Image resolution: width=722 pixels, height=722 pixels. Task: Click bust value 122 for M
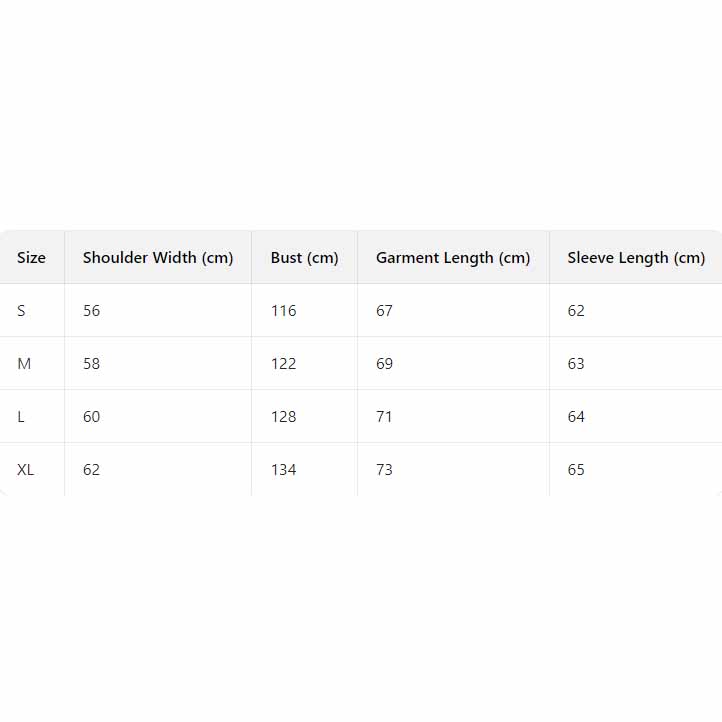[283, 364]
